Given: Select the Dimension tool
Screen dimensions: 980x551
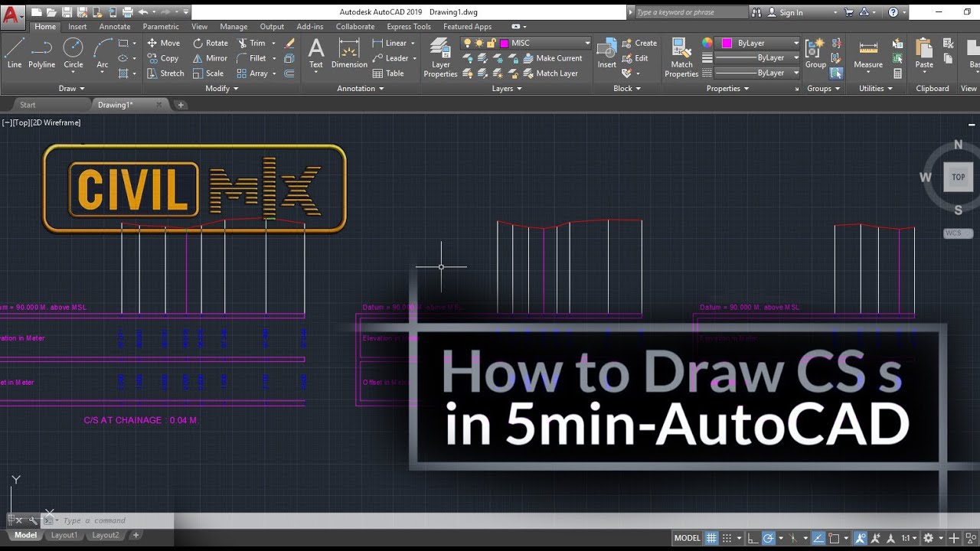Looking at the screenshot, I should [349, 53].
